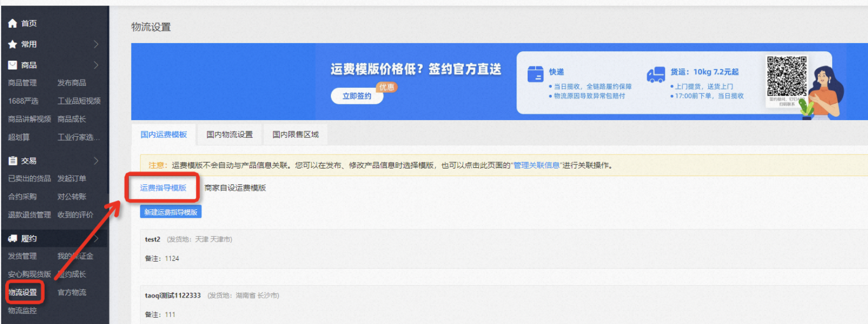Click the truck icon beside 履约
The height and width of the screenshot is (324, 868).
12,239
